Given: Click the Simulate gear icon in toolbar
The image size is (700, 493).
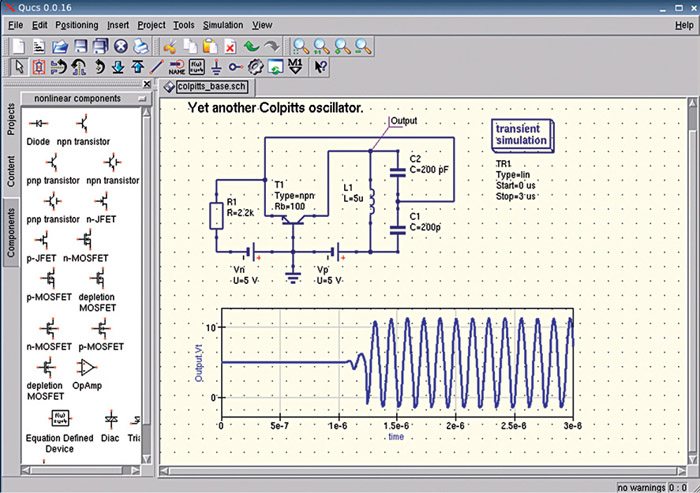Looking at the screenshot, I should tap(255, 67).
